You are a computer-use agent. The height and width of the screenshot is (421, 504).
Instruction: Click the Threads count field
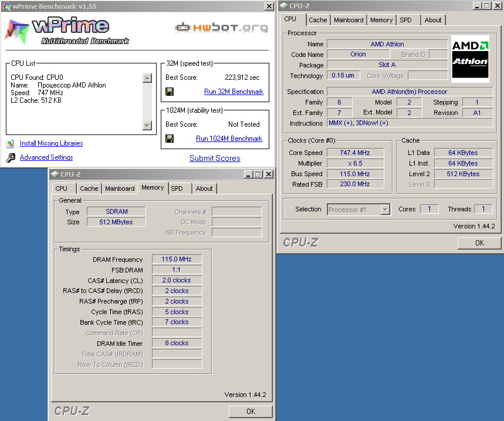(483, 209)
